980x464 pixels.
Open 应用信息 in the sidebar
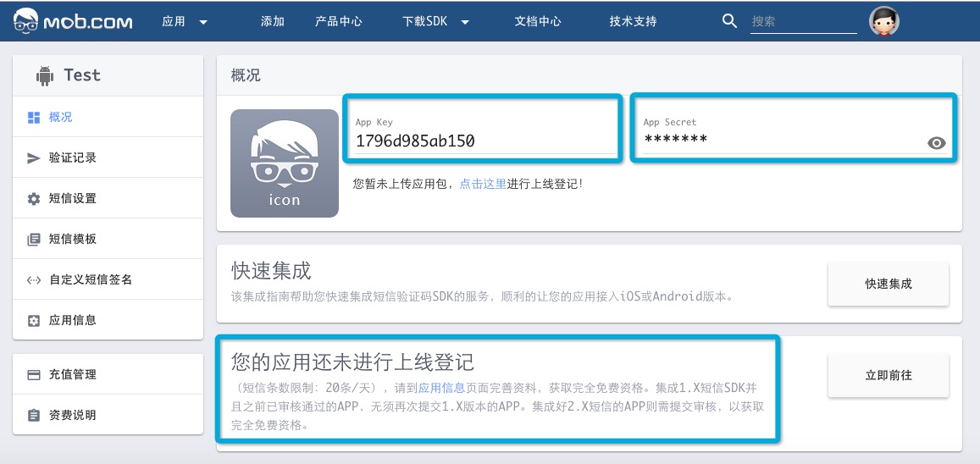108,320
